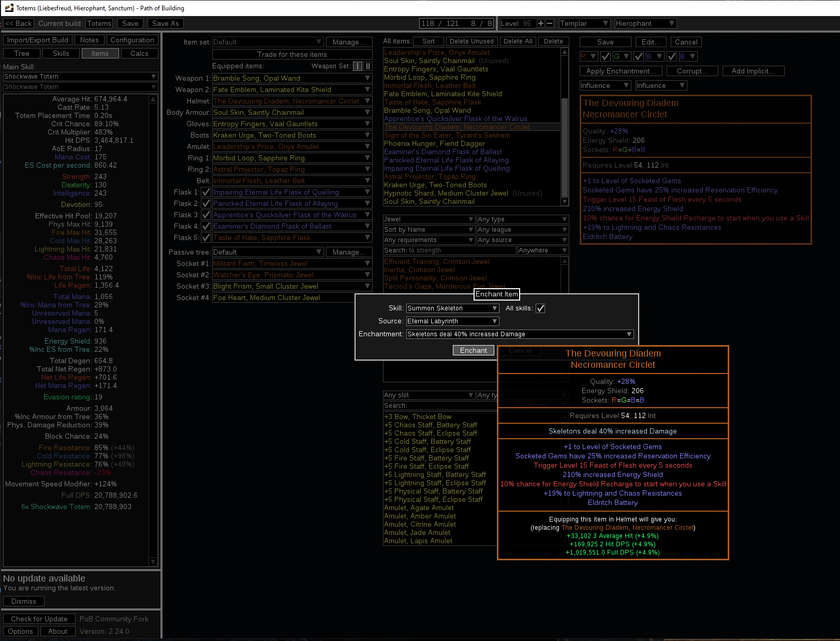Select 'Phoenix Hunger, Fiend Dagger' in All items

[435, 143]
